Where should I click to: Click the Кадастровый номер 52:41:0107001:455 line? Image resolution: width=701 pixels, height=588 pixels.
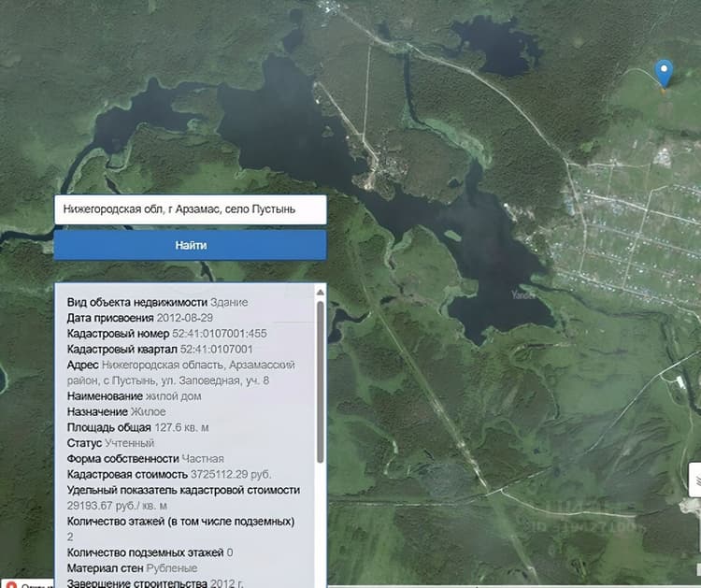[x=166, y=334]
